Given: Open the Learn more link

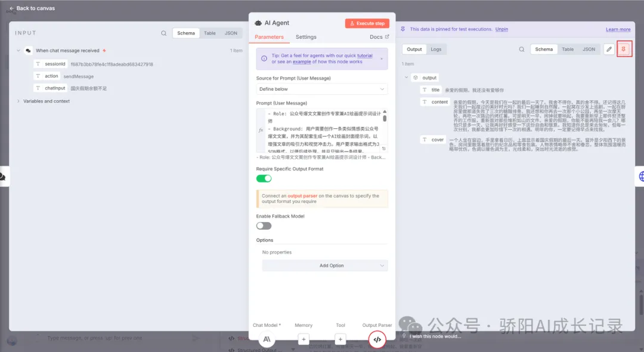Looking at the screenshot, I should [x=618, y=30].
